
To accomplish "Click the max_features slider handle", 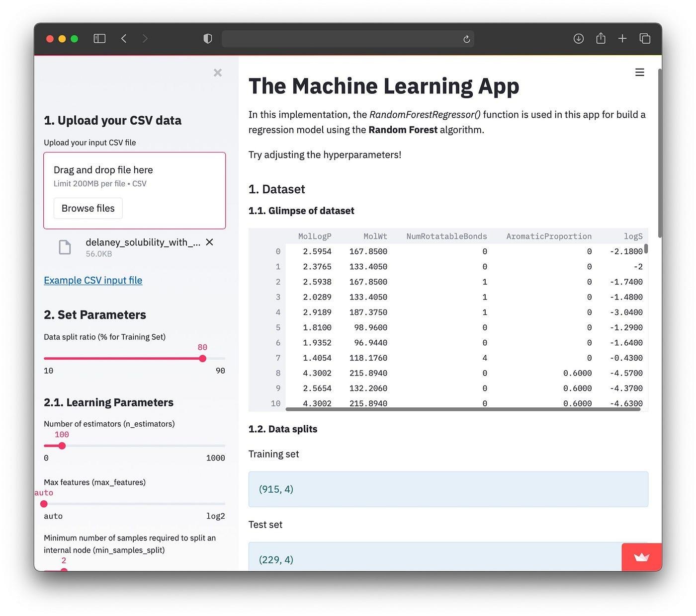I will click(x=44, y=504).
